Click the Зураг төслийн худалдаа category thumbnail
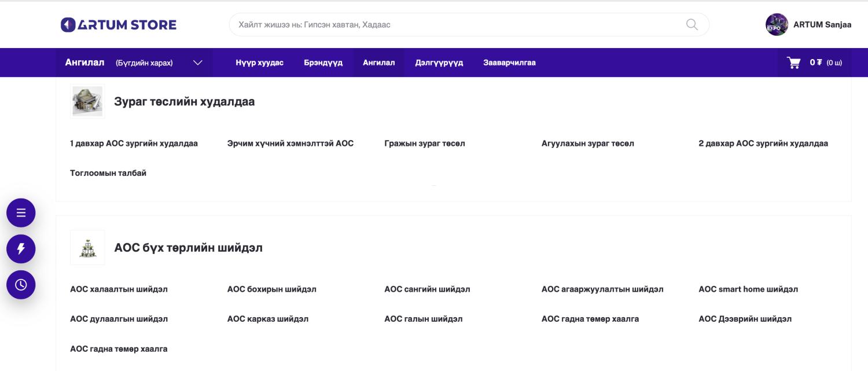This screenshot has height=371, width=868. click(x=87, y=101)
